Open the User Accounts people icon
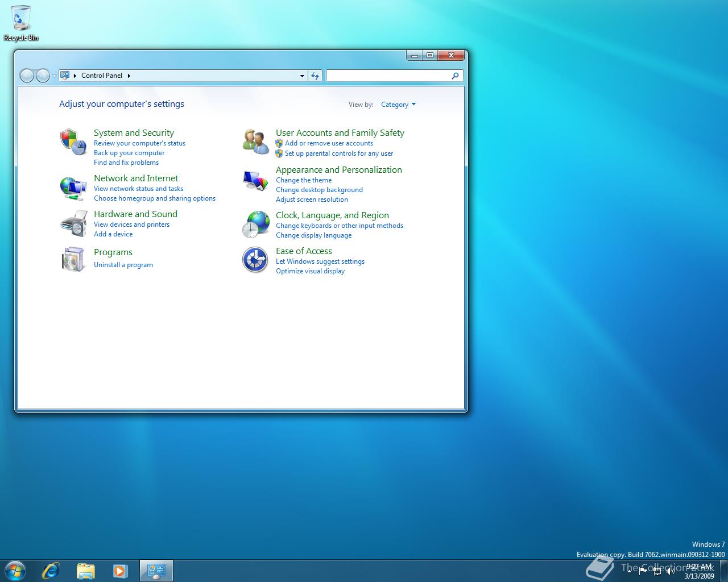Image resolution: width=728 pixels, height=582 pixels. click(255, 142)
